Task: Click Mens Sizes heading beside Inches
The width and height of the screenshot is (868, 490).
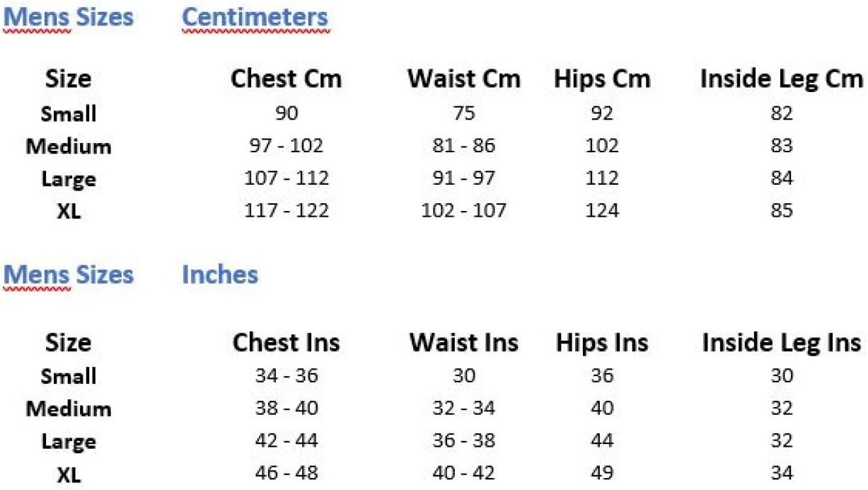Action: click(x=69, y=274)
